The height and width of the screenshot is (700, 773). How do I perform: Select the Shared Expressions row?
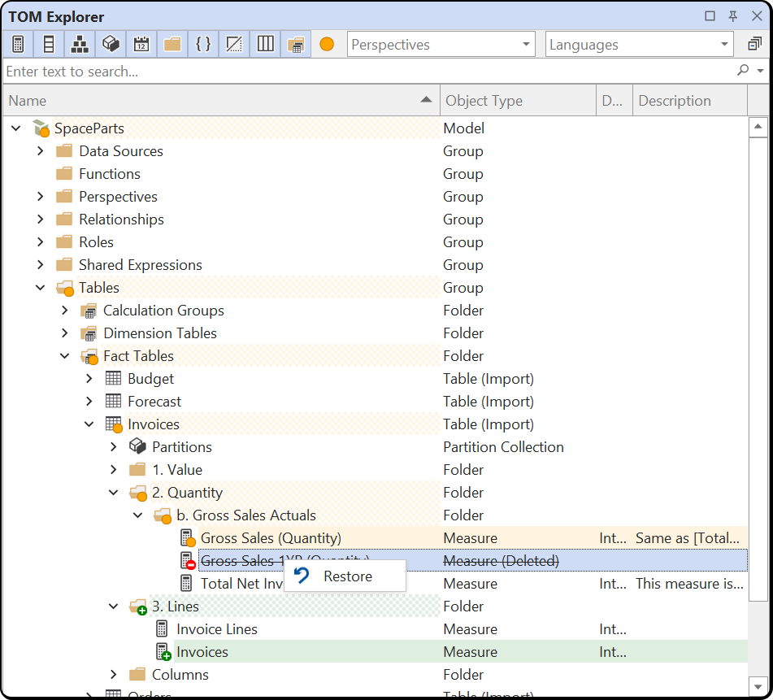pyautogui.click(x=376, y=265)
